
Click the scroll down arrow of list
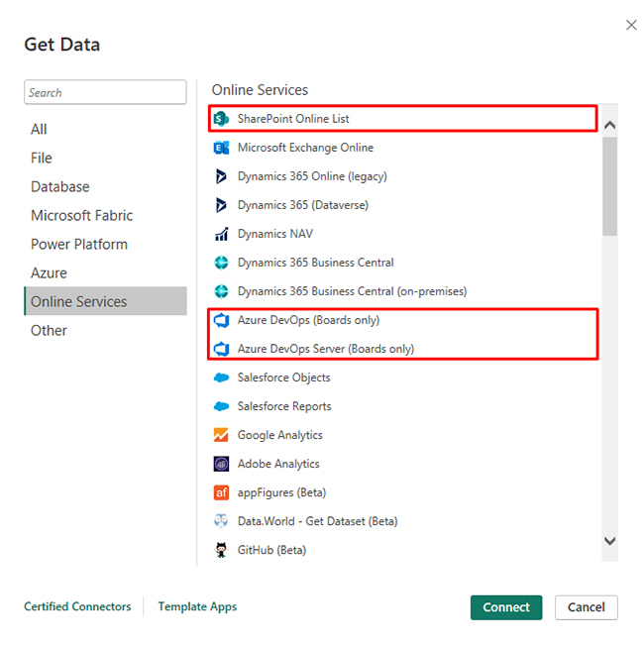point(609,541)
